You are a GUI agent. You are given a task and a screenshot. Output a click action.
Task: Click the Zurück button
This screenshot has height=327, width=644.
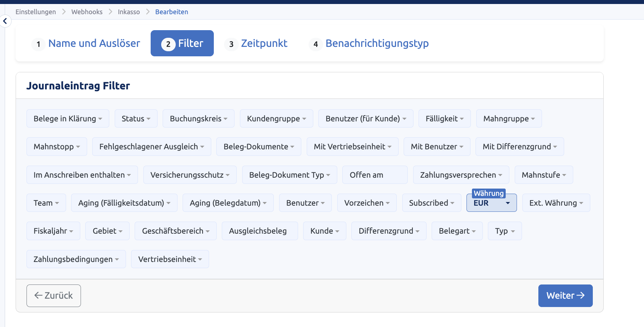point(54,296)
